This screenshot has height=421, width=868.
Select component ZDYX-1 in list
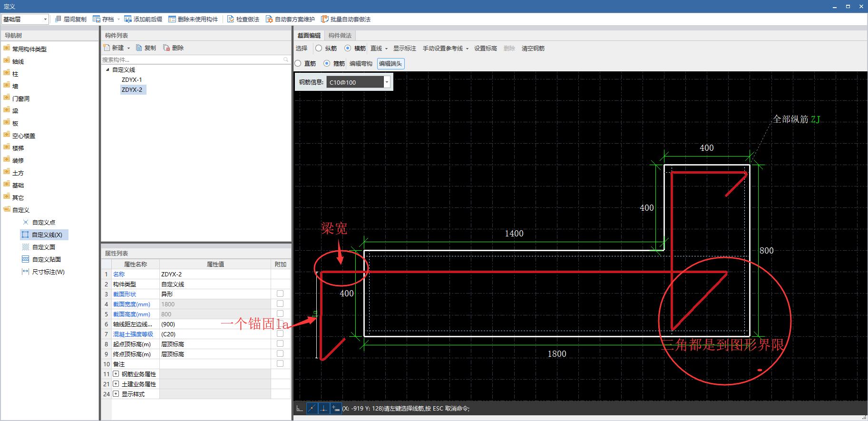coord(132,79)
